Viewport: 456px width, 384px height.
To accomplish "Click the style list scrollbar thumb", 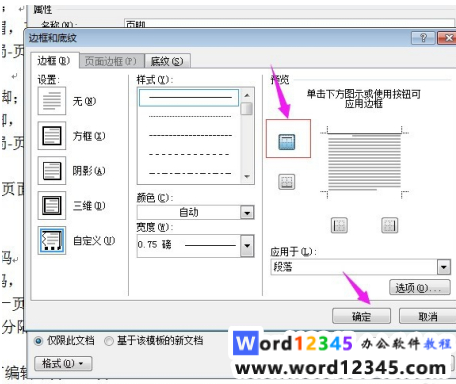I will (x=247, y=108).
